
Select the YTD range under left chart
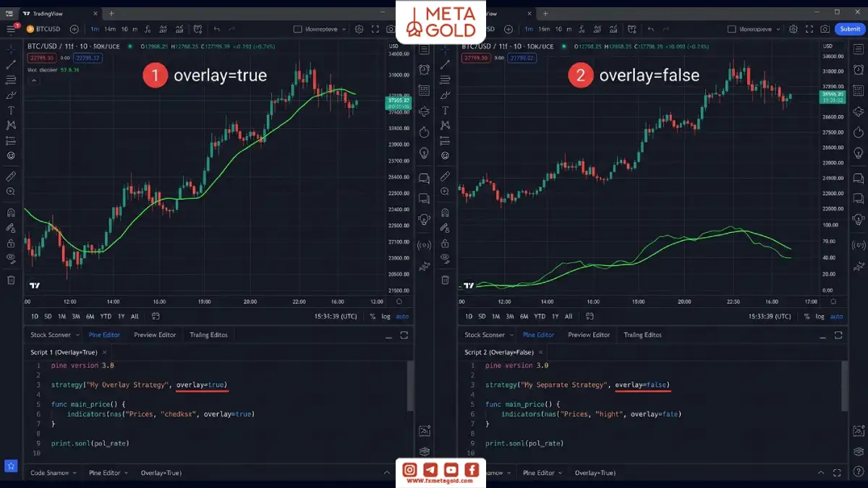click(x=106, y=316)
